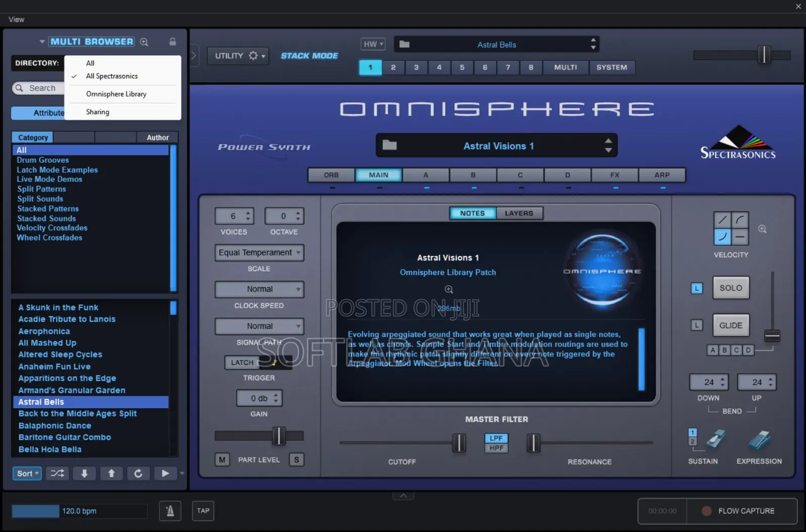Expand the Multi Browser header triangle
The image size is (806, 532).
tap(42, 42)
